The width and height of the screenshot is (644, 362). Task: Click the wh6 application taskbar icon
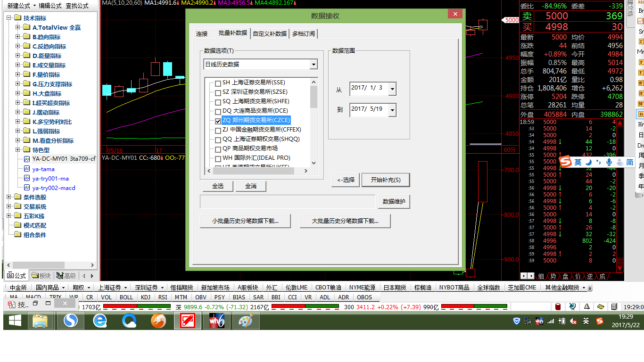[216, 321]
